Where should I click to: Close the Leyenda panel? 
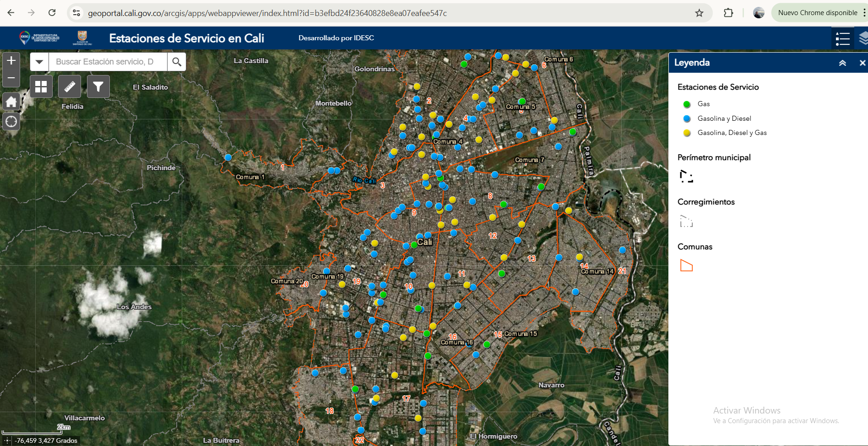[x=862, y=63]
